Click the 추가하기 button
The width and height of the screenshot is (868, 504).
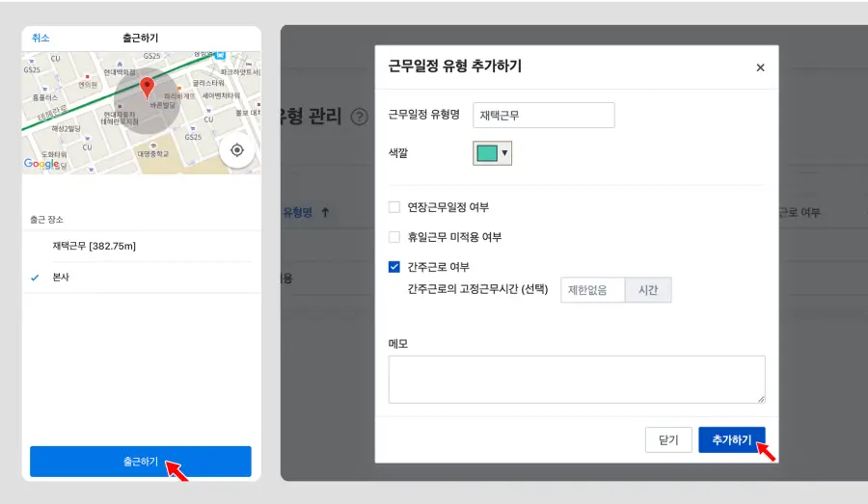[732, 439]
